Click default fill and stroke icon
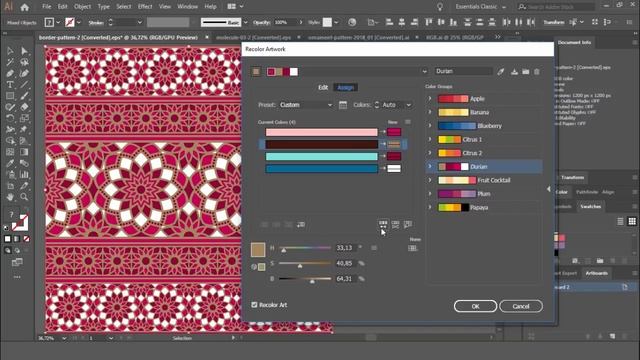 6,227
